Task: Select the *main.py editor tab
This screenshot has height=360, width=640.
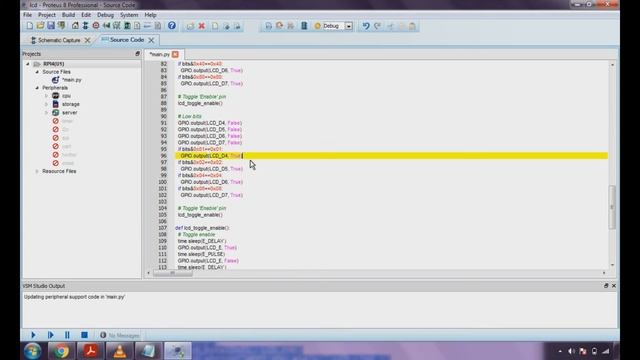Action: tap(160, 54)
